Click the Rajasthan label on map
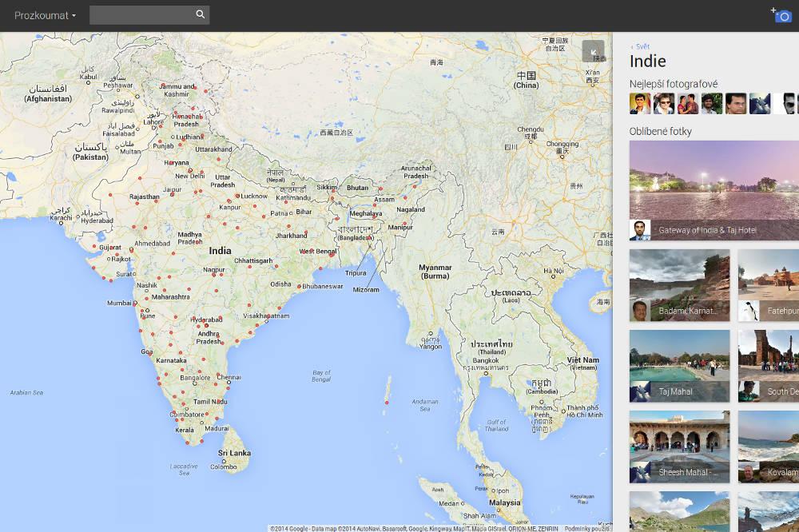This screenshot has height=532, width=799. coord(144,197)
